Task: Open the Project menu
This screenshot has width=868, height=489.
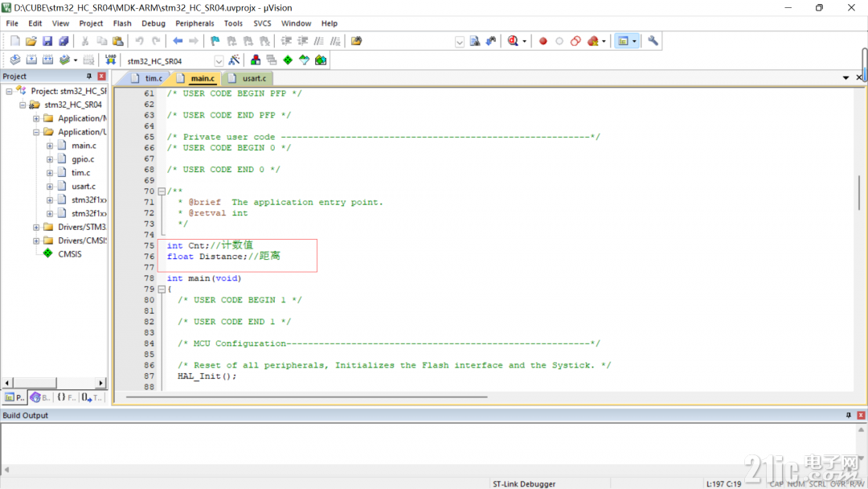Action: tap(91, 23)
